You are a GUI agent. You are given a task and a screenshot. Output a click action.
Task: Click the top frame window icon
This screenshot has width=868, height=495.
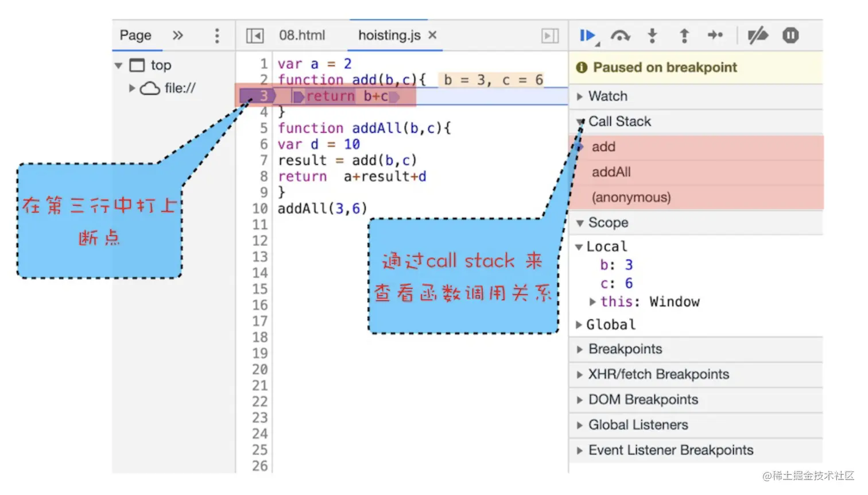click(137, 65)
